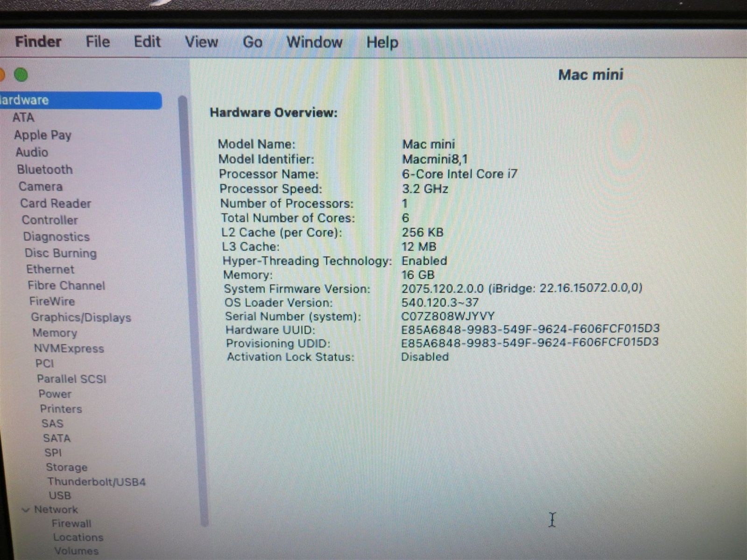This screenshot has width=747, height=560.
Task: Open the File menu
Action: (x=98, y=42)
